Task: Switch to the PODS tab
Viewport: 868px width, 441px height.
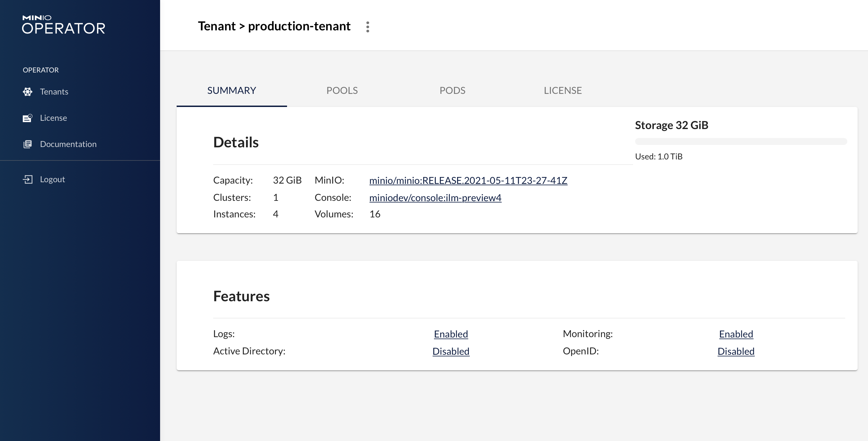Action: [x=453, y=90]
